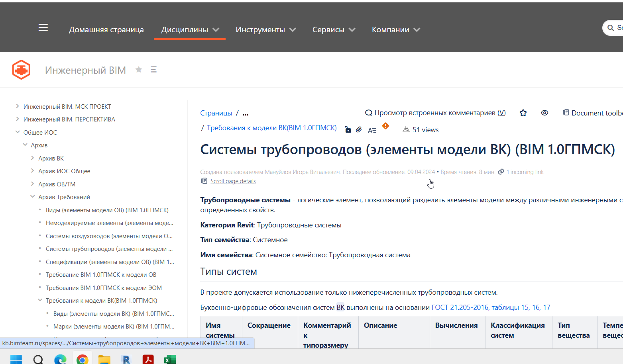The height and width of the screenshot is (364, 623).
Task: Click the Инженерный BIM space title
Action: pyautogui.click(x=85, y=70)
